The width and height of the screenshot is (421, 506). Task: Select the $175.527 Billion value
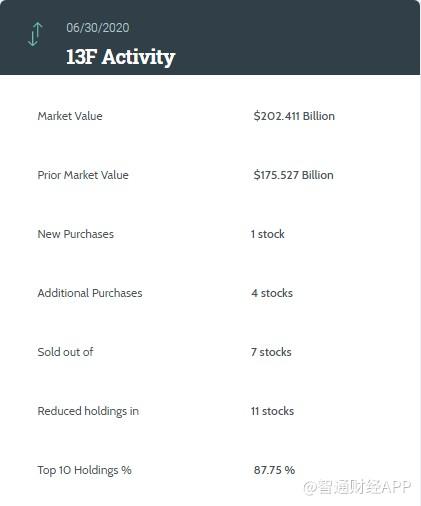click(x=293, y=175)
